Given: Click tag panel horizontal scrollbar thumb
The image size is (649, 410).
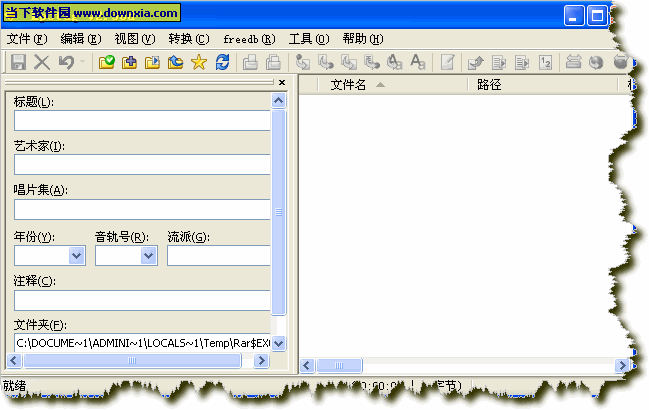Looking at the screenshot, I should click(132, 360).
